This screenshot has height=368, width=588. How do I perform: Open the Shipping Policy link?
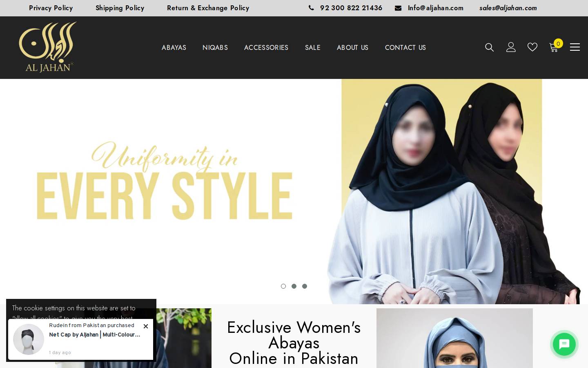click(120, 8)
